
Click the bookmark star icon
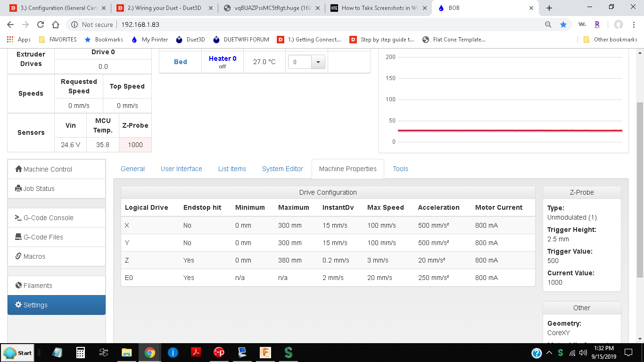[563, 25]
